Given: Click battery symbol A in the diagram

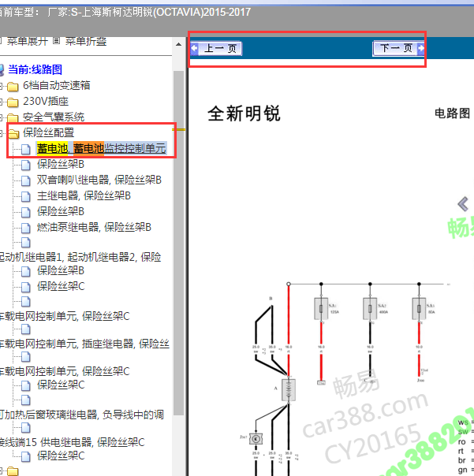Looking at the screenshot, I should (x=289, y=390).
